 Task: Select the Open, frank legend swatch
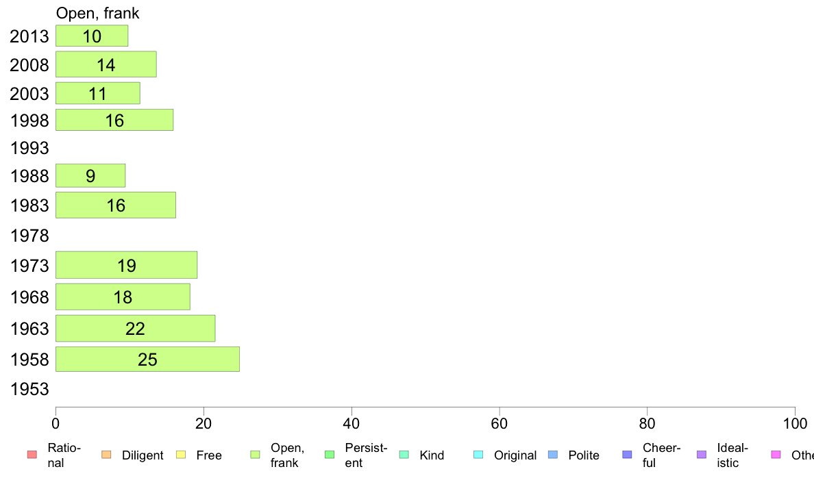(255, 455)
